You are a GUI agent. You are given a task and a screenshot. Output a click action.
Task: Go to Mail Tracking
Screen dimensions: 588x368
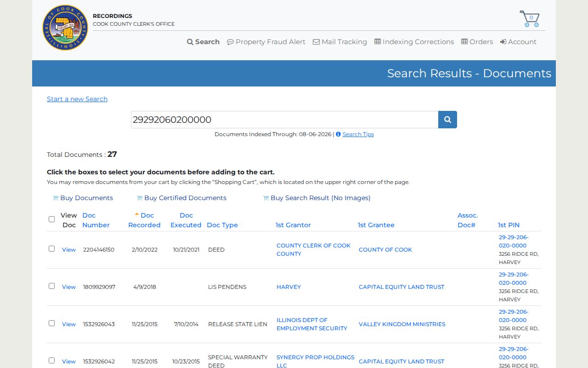tap(340, 42)
